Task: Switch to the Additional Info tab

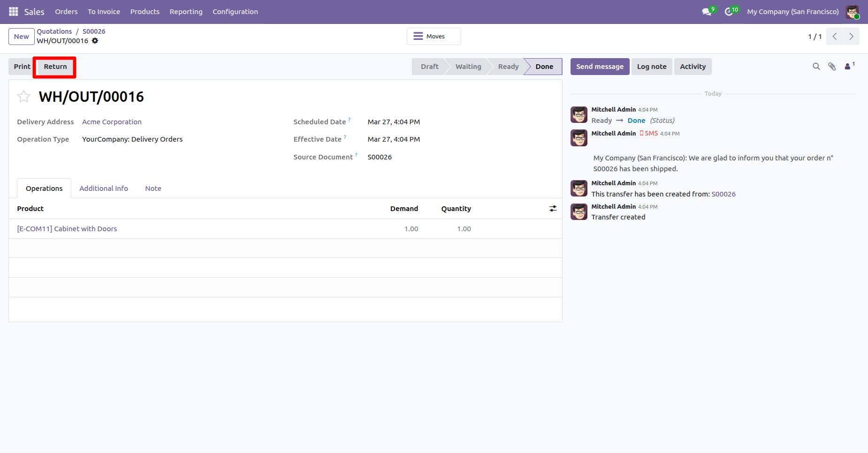Action: click(x=104, y=189)
